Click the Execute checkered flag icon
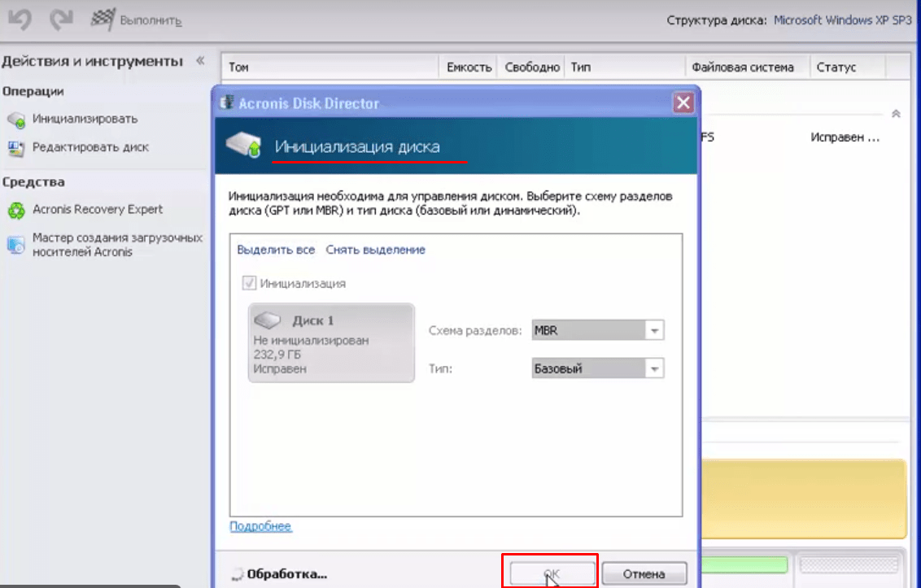921x588 pixels. click(102, 20)
